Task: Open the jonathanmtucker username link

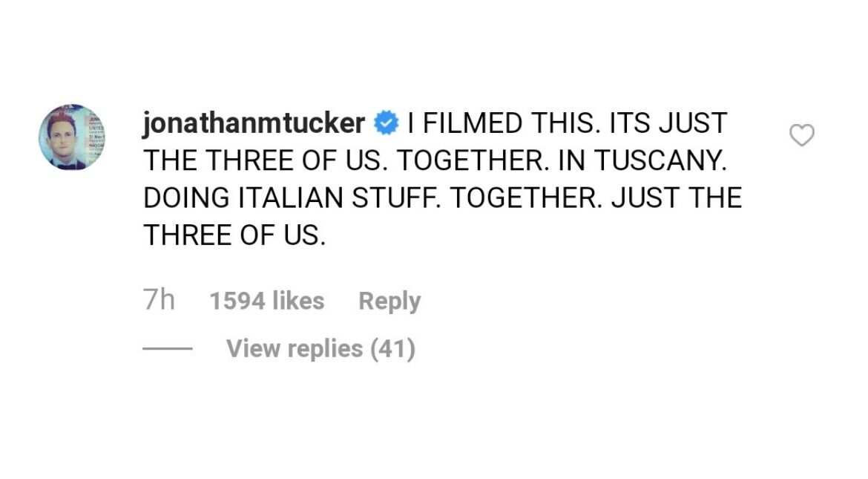Action: 254,123
